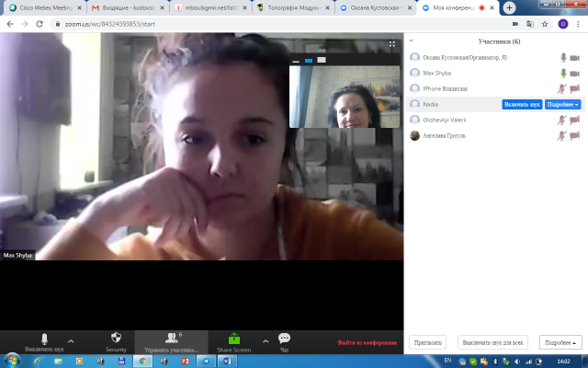Click volume speaker icon in system tray
588x368 pixels.
click(517, 362)
